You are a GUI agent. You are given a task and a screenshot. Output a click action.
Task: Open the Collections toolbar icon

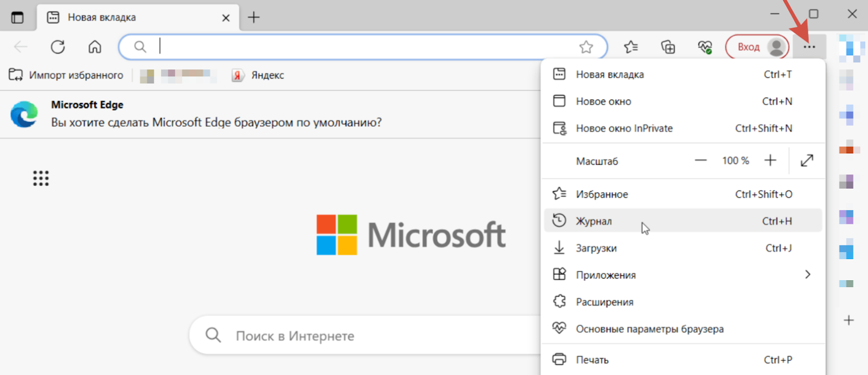click(x=668, y=47)
